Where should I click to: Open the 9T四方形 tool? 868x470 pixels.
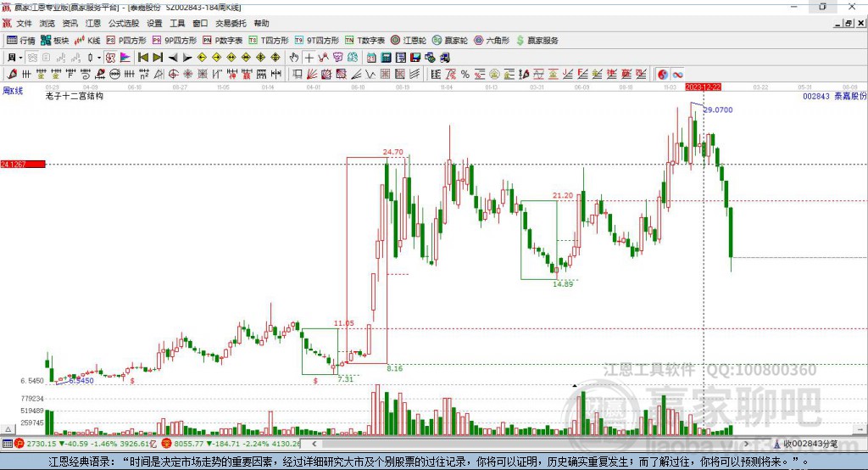317,41
